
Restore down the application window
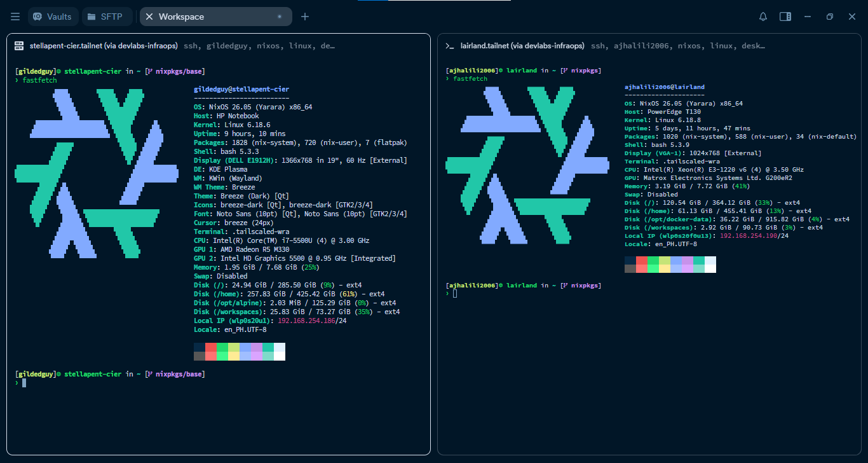pos(830,17)
